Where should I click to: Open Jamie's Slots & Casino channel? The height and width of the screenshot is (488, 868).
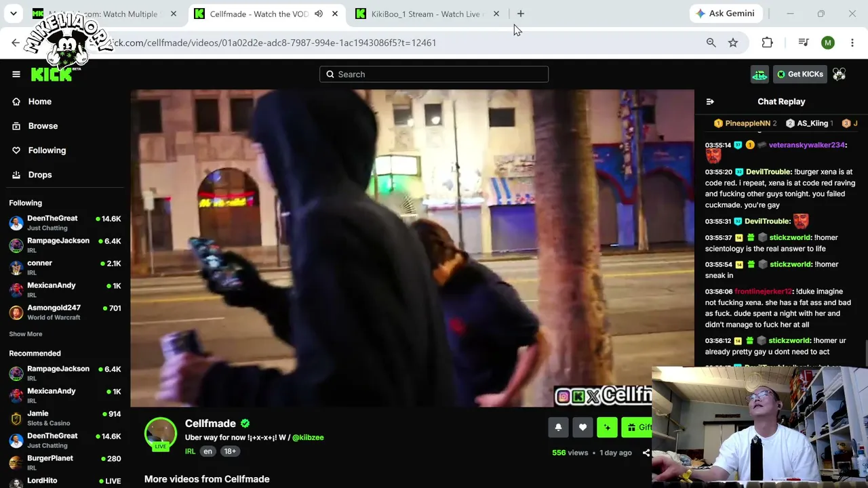65,418
